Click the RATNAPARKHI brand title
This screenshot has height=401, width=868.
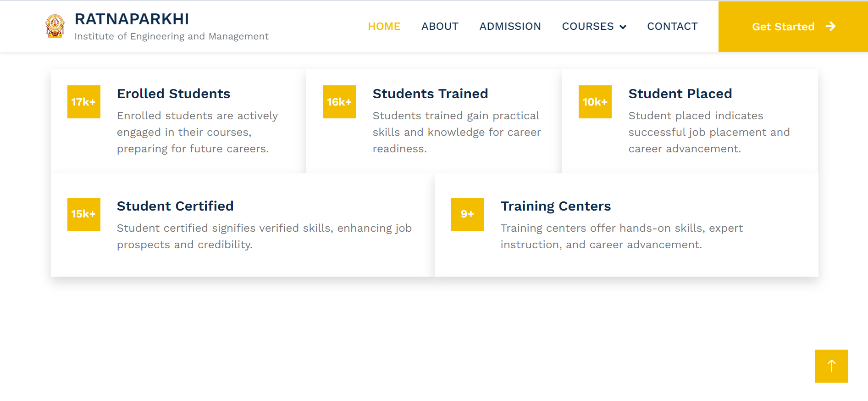pyautogui.click(x=132, y=19)
